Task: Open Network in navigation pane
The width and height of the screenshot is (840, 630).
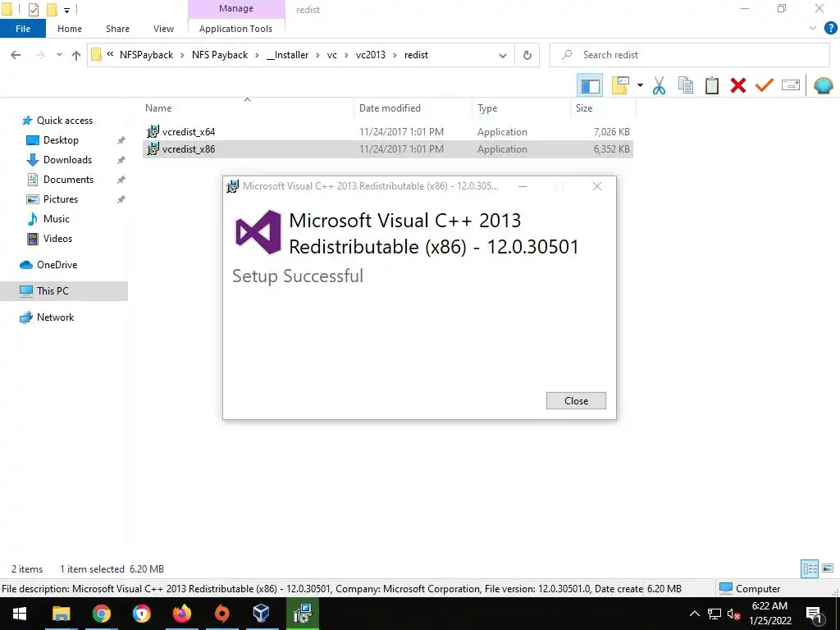Action: coord(55,317)
